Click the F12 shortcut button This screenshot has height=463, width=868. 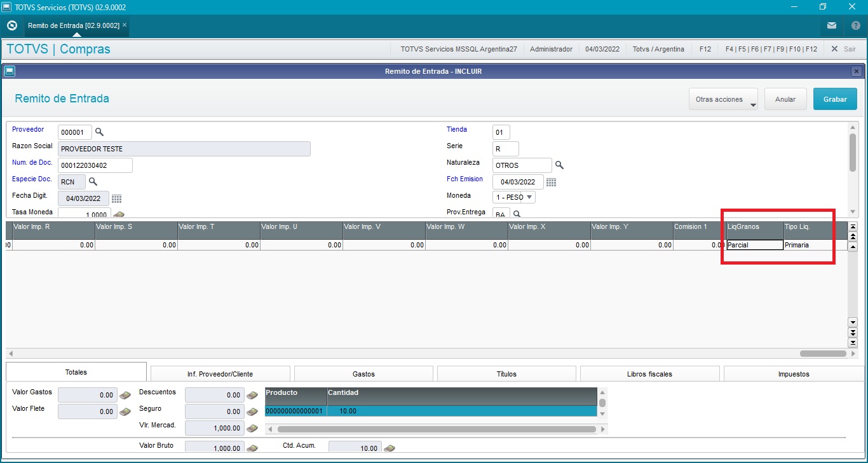[x=705, y=49]
